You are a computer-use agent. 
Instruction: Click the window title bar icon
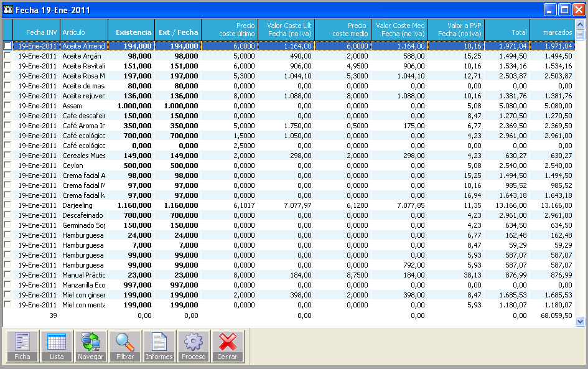pyautogui.click(x=8, y=10)
